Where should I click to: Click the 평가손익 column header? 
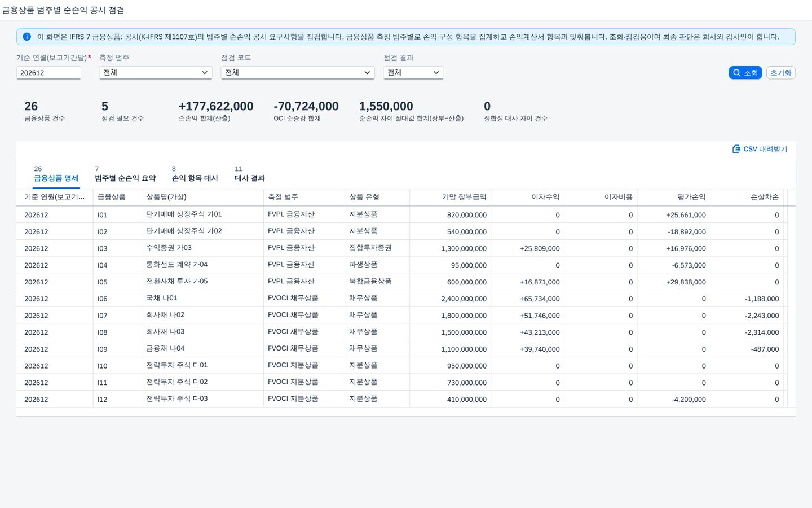pyautogui.click(x=674, y=197)
